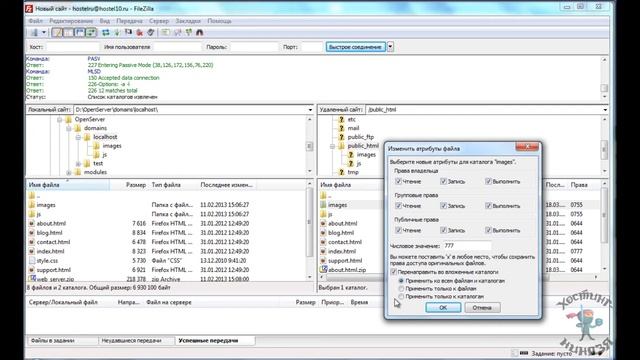The image size is (640, 360).
Task: Collapse OpenServer node in local tree
Action: pos(60,120)
